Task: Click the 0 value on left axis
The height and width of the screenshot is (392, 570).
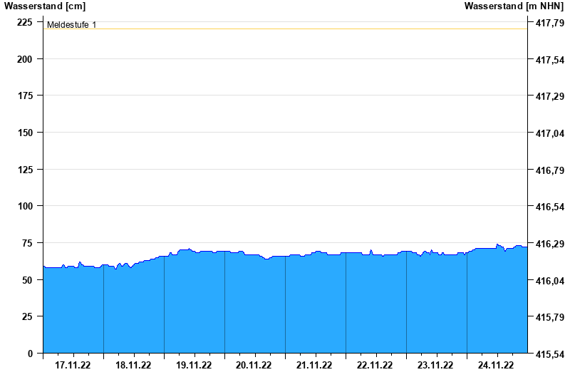Action: (30, 354)
